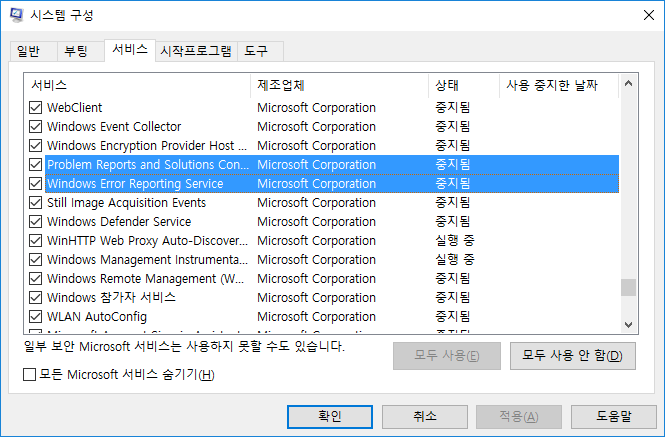This screenshot has height=437, width=665.
Task: Uncheck Windows Defender Service checkbox
Action: [x=36, y=221]
